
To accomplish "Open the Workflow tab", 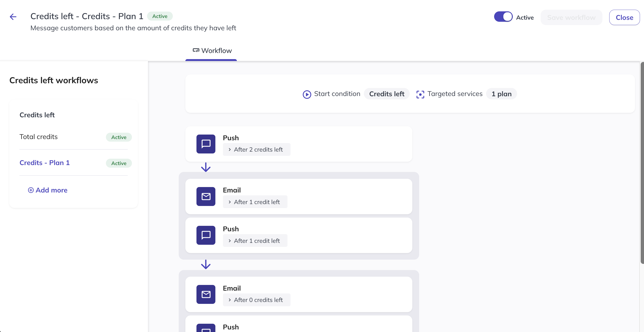I will pyautogui.click(x=211, y=51).
